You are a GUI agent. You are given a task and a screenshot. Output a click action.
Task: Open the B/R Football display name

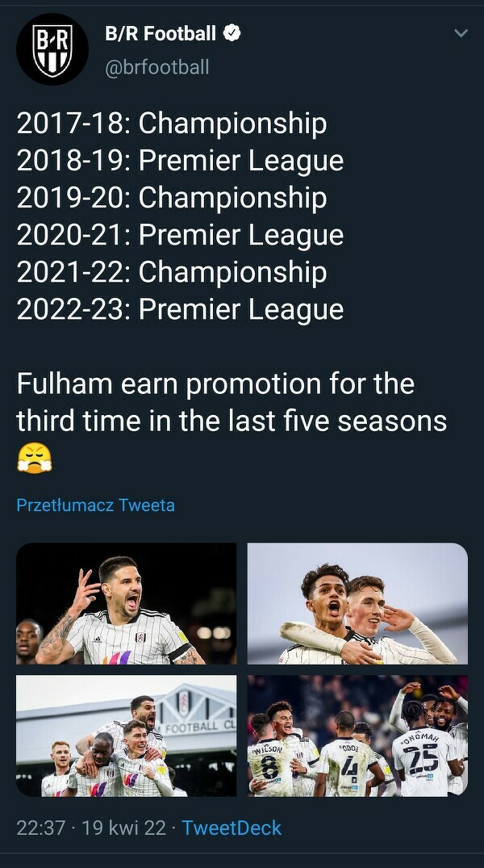coord(161,34)
